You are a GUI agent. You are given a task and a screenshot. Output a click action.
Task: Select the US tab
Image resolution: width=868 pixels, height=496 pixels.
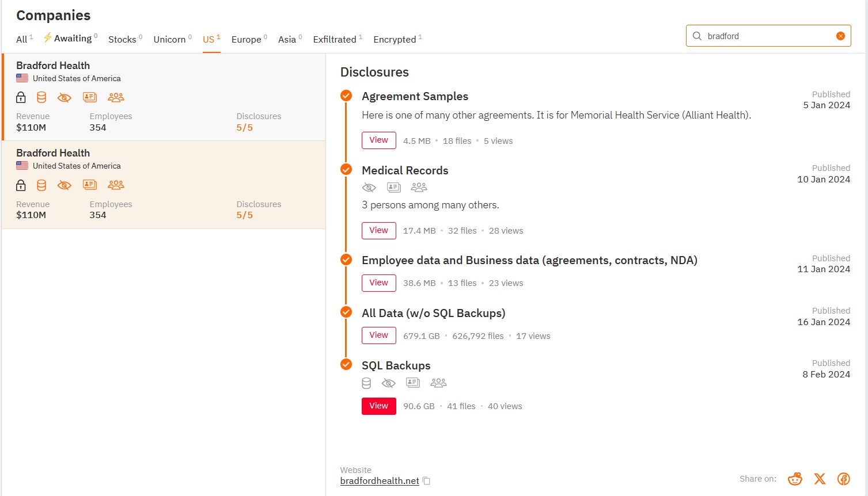tap(211, 39)
